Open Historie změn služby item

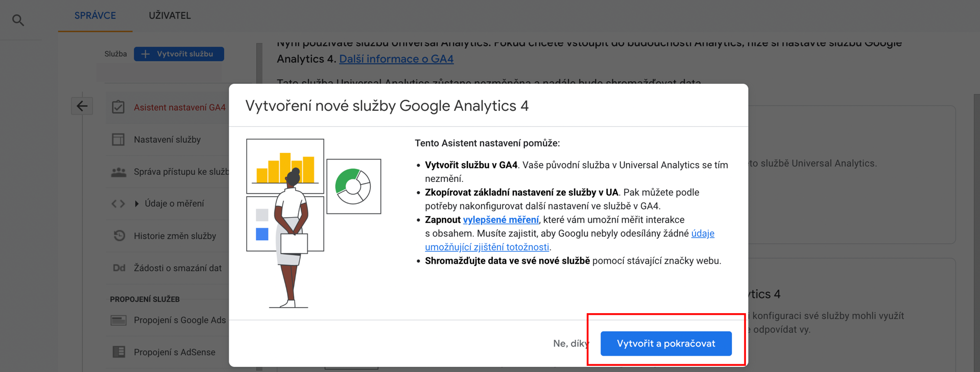click(x=175, y=236)
